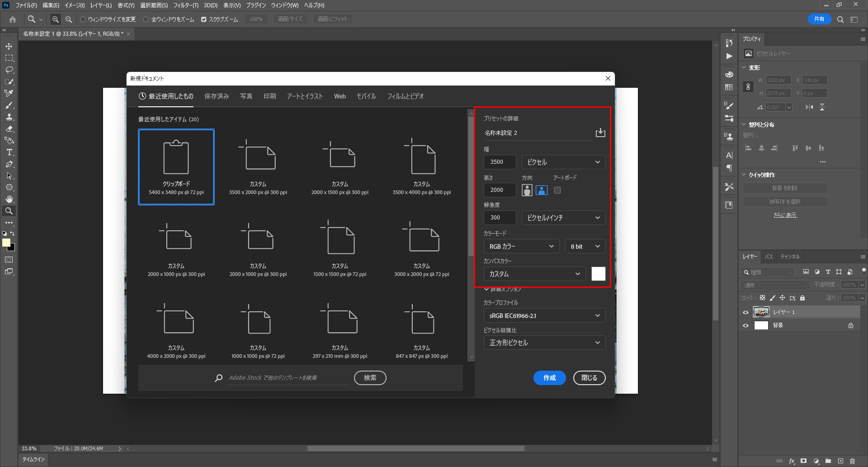Click the 作成 button
The width and height of the screenshot is (868, 467).
coord(549,378)
